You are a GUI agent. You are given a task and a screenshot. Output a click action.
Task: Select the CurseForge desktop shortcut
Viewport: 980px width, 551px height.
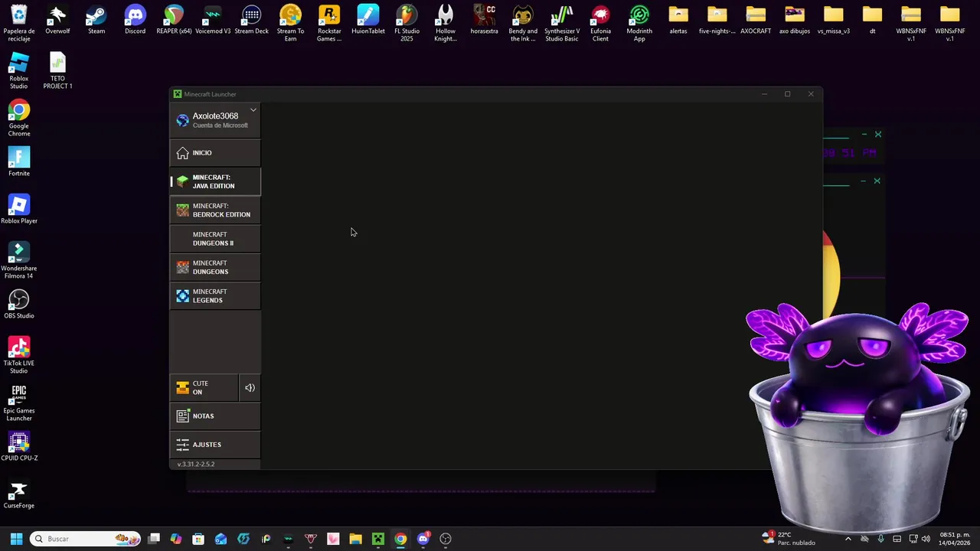[x=19, y=494]
